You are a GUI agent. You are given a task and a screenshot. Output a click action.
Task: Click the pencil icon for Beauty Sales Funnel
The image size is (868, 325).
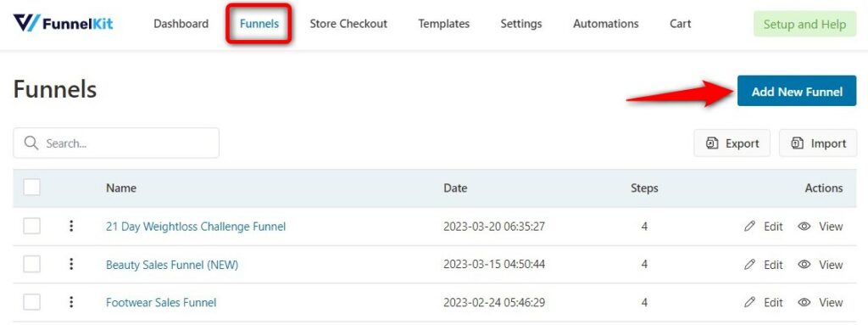749,265
